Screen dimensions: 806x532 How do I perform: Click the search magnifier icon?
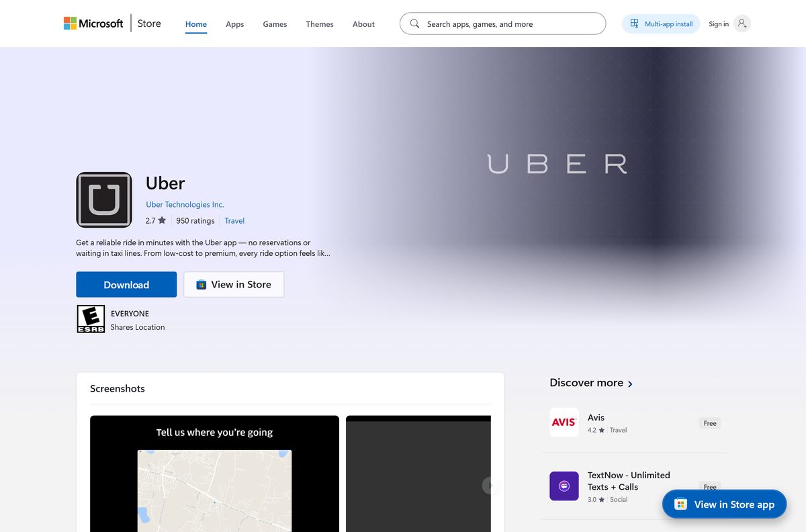414,24
